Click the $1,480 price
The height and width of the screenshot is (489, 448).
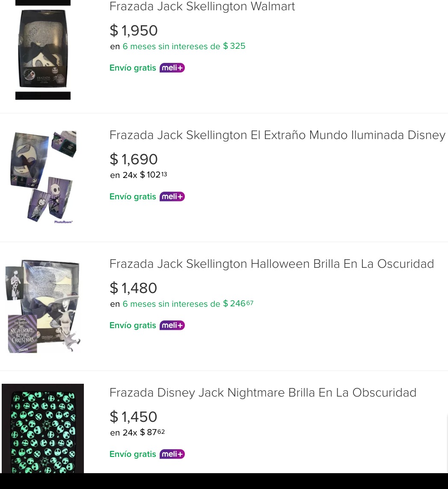(x=134, y=288)
